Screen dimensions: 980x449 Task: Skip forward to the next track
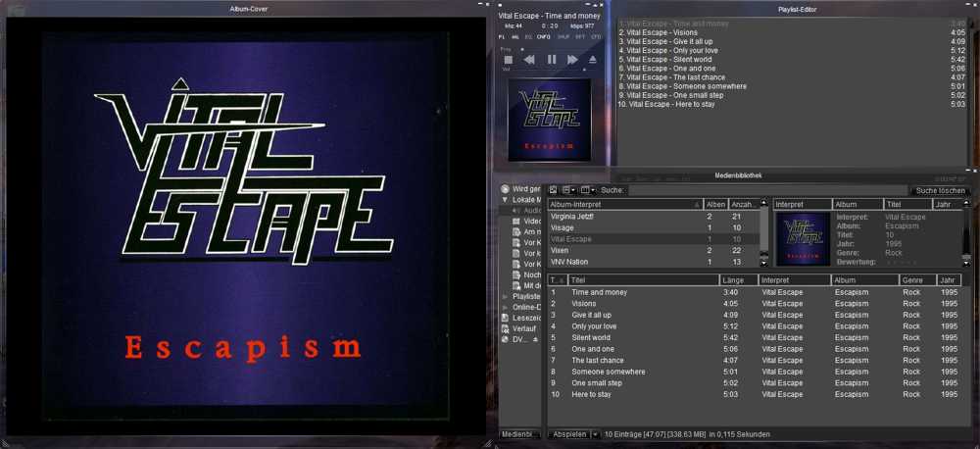pos(572,60)
